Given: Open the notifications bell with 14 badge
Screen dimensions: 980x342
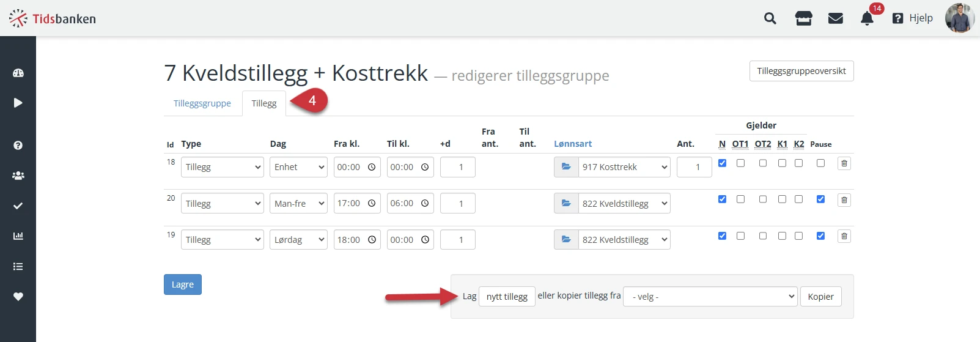Looking at the screenshot, I should coord(867,18).
